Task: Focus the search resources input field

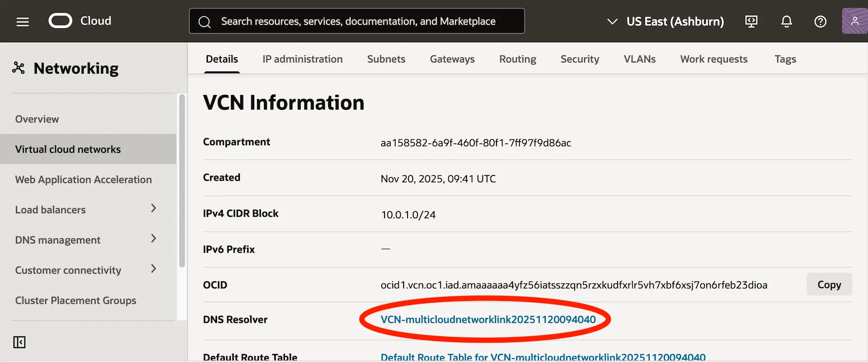Action: tap(357, 21)
